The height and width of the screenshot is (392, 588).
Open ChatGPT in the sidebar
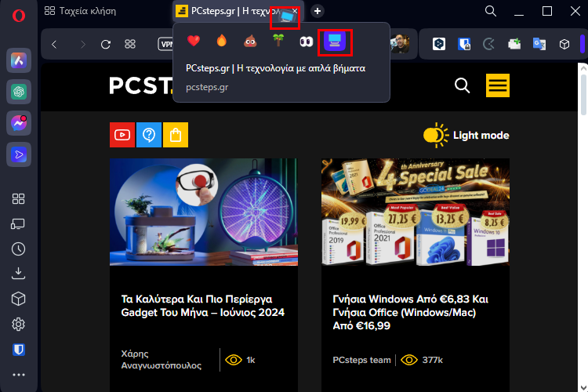pyautogui.click(x=19, y=92)
